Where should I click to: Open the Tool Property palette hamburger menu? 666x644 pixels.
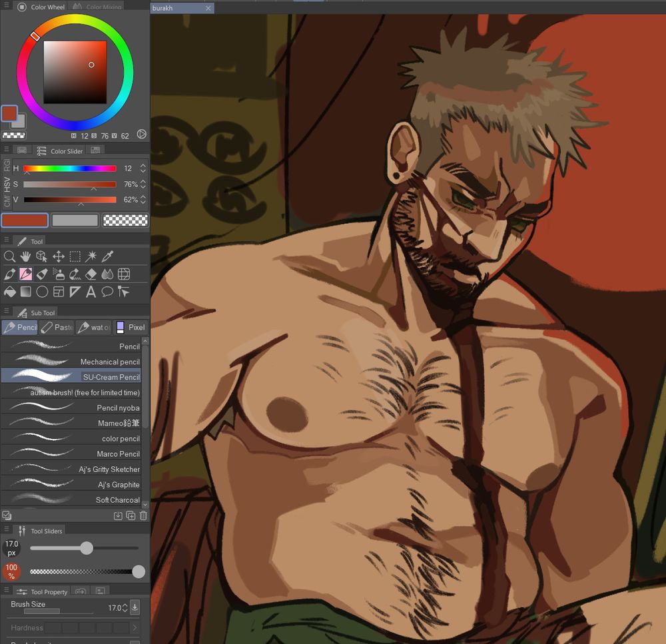(7, 590)
